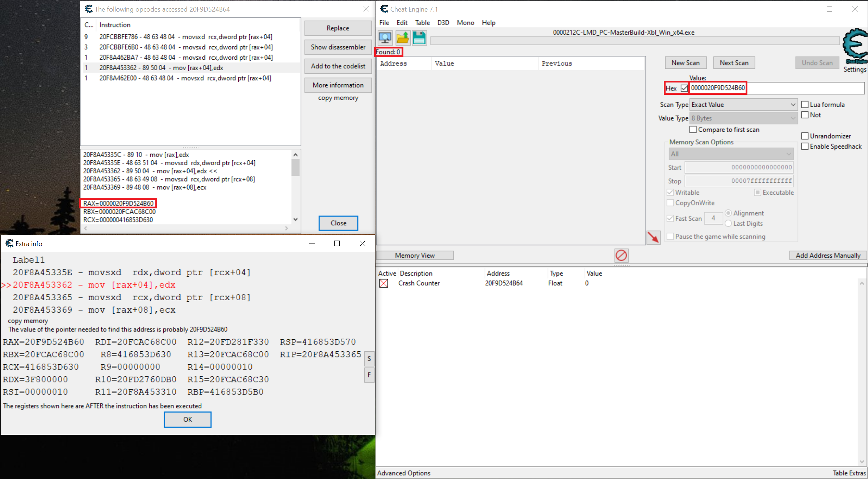The image size is (868, 479).
Task: Toggle the Hex checkbox
Action: coord(684,88)
